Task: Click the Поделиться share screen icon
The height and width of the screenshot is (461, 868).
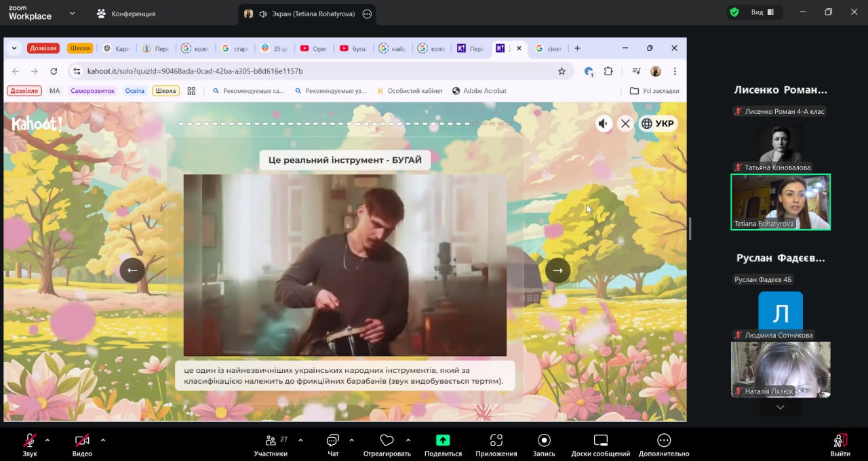Action: [443, 440]
